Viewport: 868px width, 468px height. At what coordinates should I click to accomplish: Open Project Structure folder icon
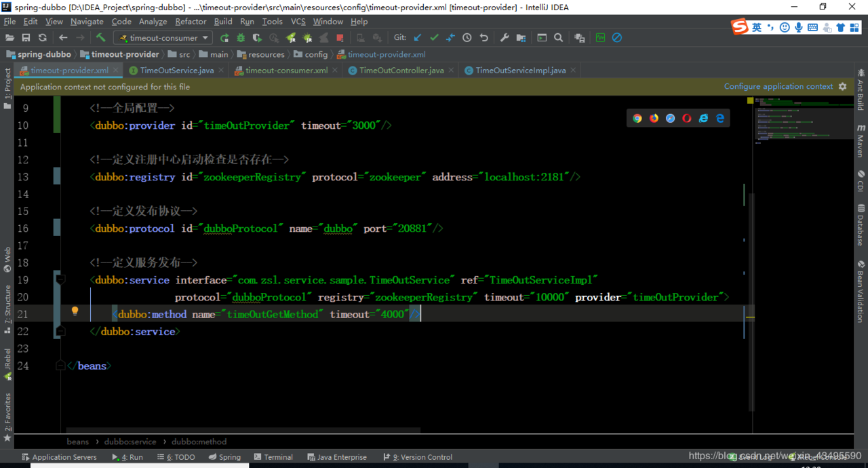click(x=521, y=38)
